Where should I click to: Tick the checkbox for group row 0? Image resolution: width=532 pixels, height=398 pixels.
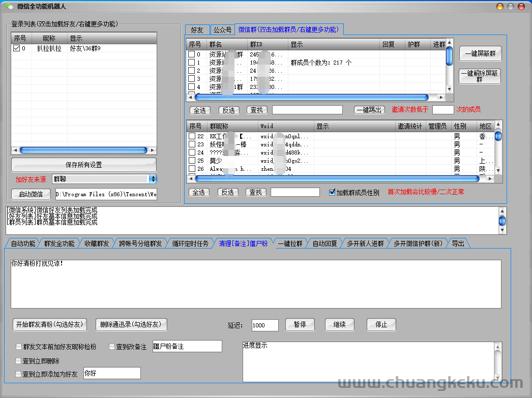[x=191, y=54]
